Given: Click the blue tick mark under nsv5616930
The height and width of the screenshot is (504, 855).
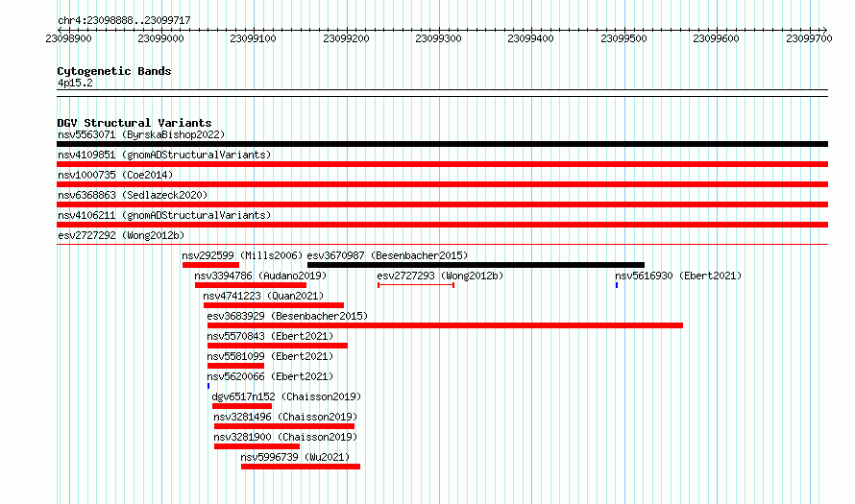Looking at the screenshot, I should tap(617, 285).
